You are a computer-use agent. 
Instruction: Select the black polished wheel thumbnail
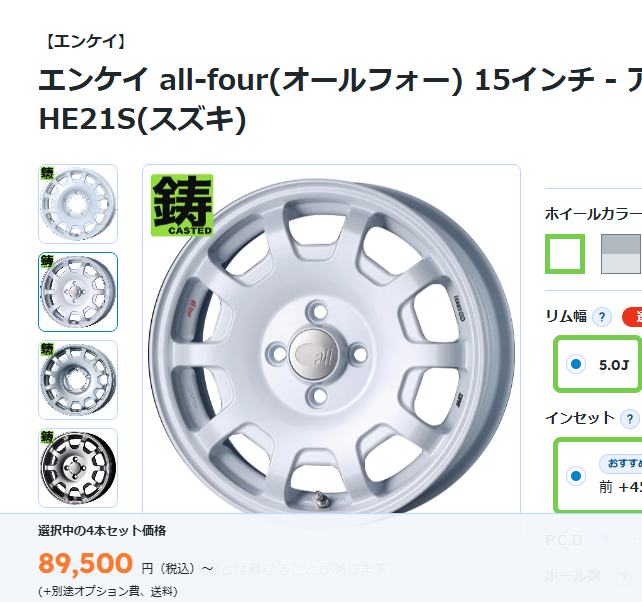coord(78,468)
